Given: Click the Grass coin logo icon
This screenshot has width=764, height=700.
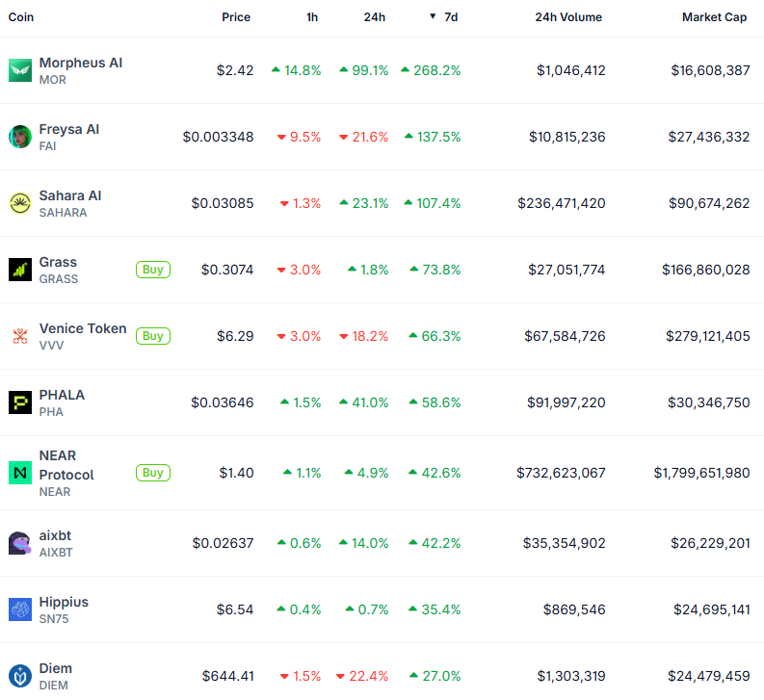Looking at the screenshot, I should tap(20, 270).
